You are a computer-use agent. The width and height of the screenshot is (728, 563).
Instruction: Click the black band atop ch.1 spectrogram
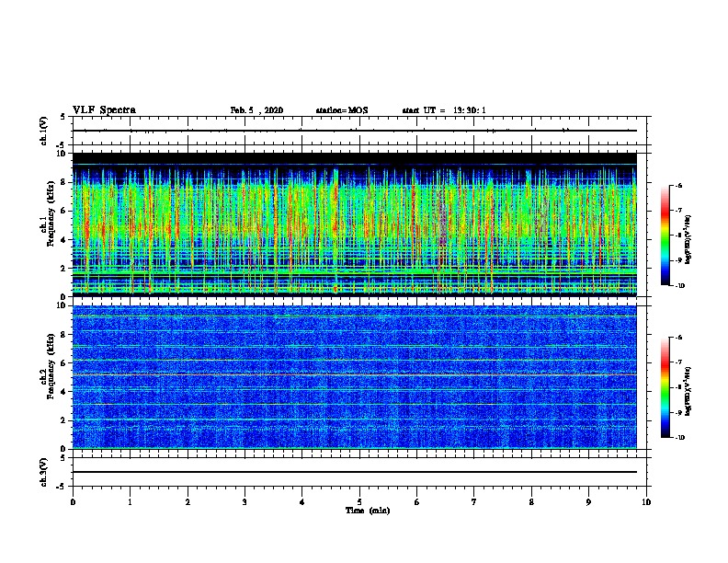coord(355,158)
